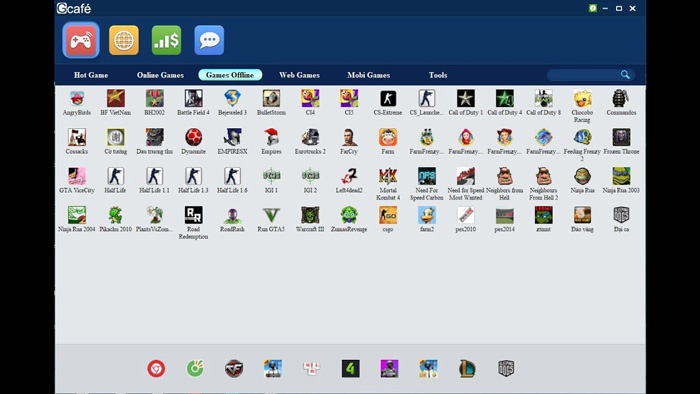Launch the BulletStorm game icon
Image resolution: width=700 pixels, height=394 pixels.
[271, 98]
